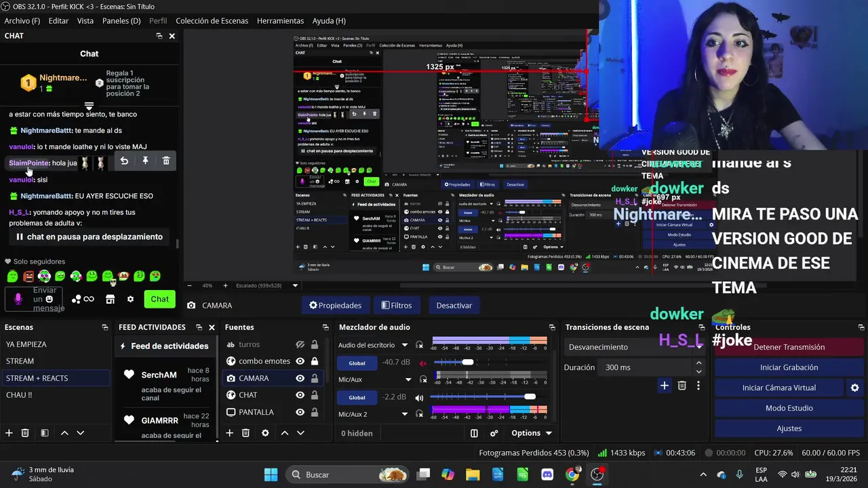Toggle monitoring headphone for Audio del escritorio

click(419, 345)
